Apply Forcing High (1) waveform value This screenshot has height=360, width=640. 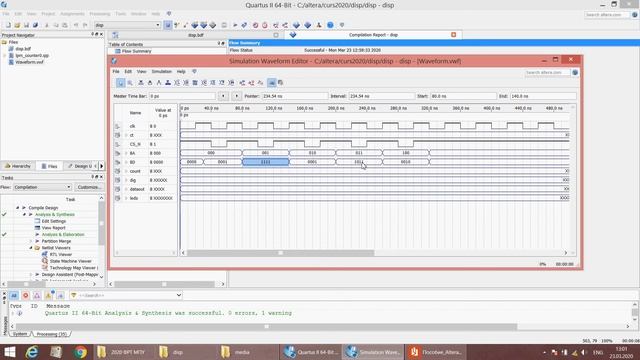[159, 83]
